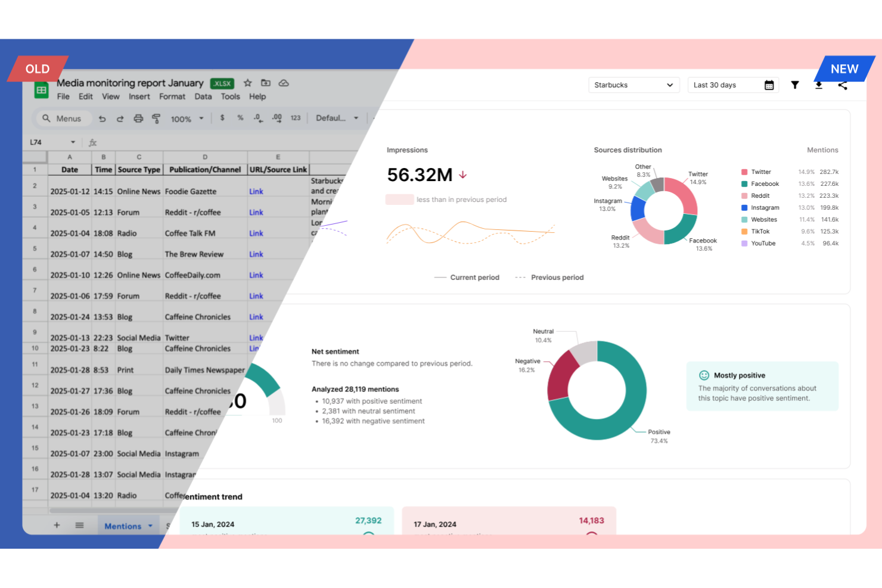Click the spreadsheet horizontal scrollbar

pyautogui.click(x=113, y=511)
